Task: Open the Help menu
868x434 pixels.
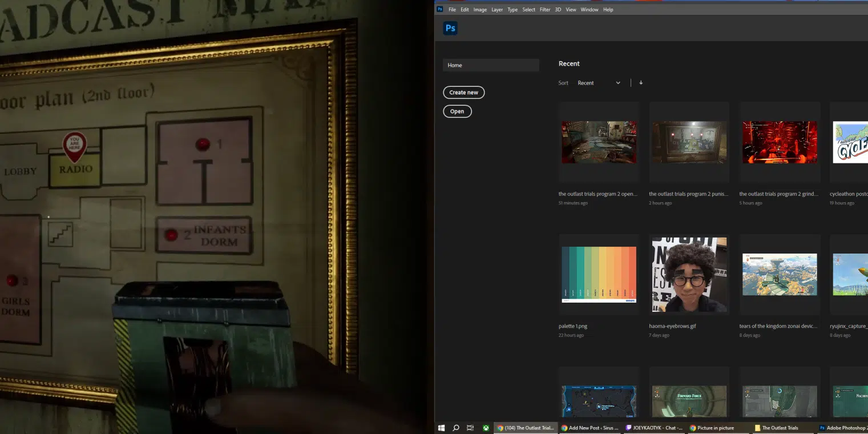Action: (608, 10)
